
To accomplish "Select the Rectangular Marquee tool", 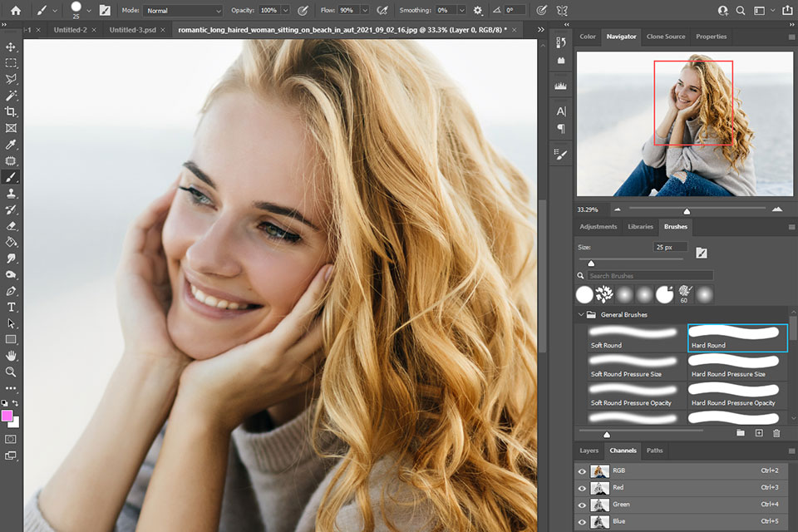I will click(x=11, y=63).
